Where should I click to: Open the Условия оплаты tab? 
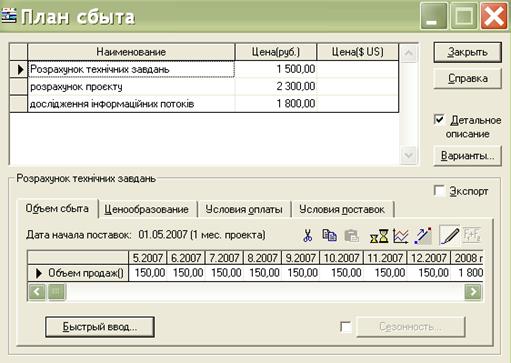click(244, 210)
